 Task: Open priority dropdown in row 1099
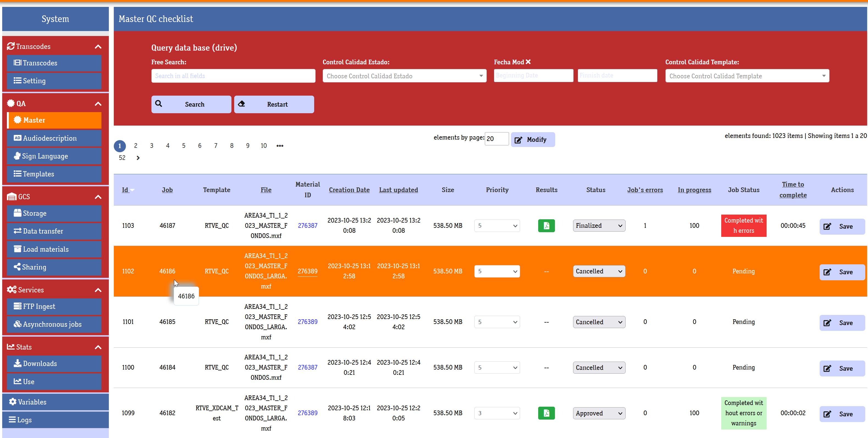pyautogui.click(x=497, y=413)
